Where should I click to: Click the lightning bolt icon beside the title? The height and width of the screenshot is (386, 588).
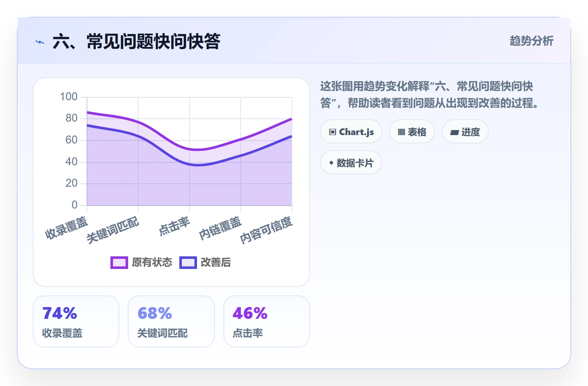pos(40,42)
